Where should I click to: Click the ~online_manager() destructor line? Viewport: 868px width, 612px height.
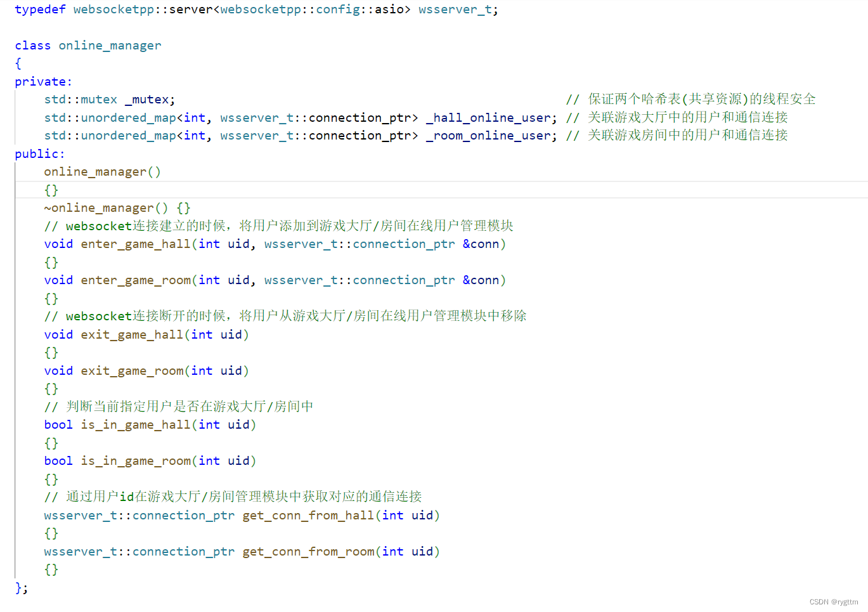[117, 208]
